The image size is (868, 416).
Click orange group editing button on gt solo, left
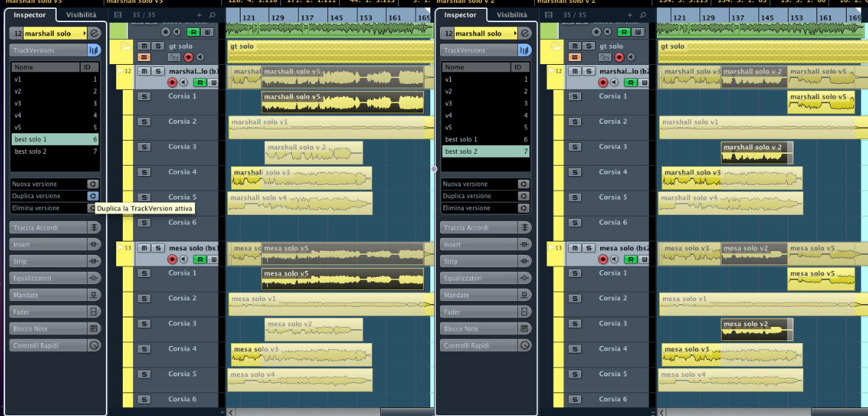pyautogui.click(x=143, y=57)
